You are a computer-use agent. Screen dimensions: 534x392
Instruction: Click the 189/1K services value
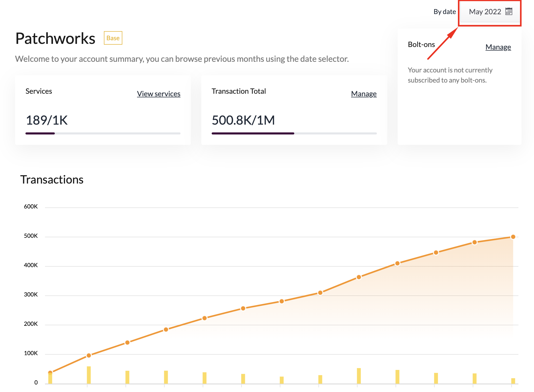tap(47, 120)
